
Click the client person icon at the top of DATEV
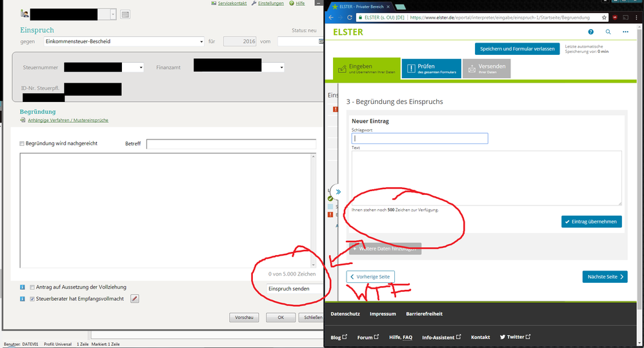(x=25, y=14)
